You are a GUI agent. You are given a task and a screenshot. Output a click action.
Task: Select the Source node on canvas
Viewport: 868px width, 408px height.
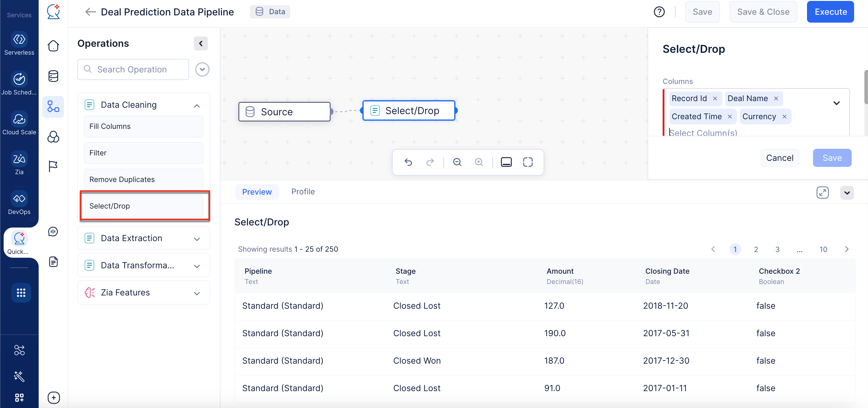(284, 111)
